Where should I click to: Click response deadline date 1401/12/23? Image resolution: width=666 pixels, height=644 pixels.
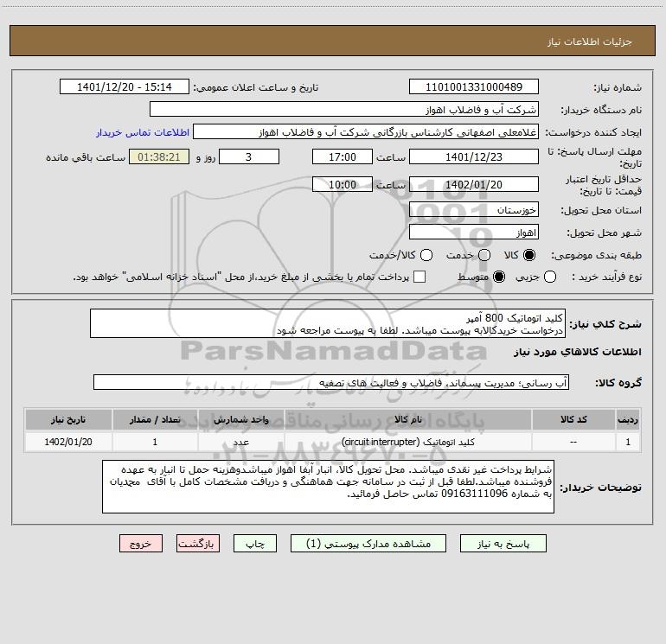(x=474, y=156)
